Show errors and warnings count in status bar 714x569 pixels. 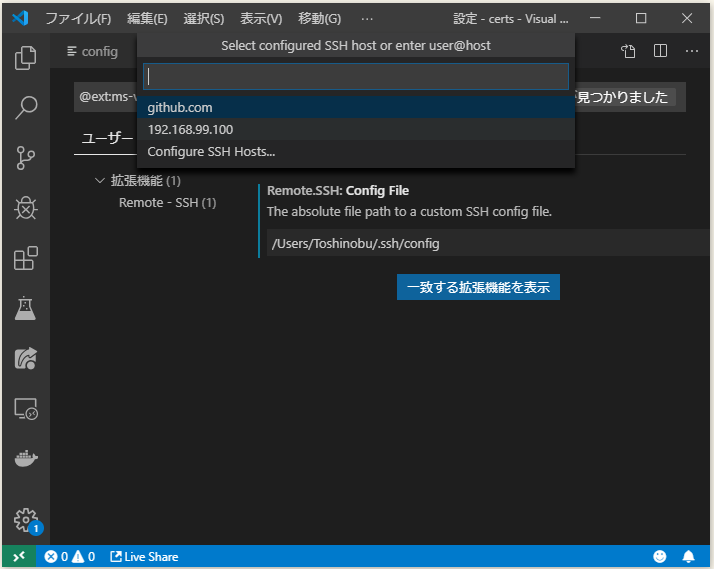click(x=70, y=556)
